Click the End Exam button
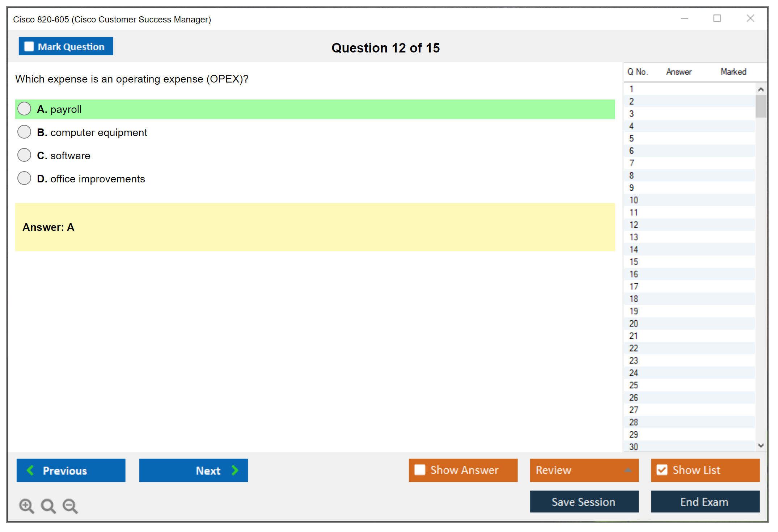The width and height of the screenshot is (778, 532). click(x=705, y=502)
